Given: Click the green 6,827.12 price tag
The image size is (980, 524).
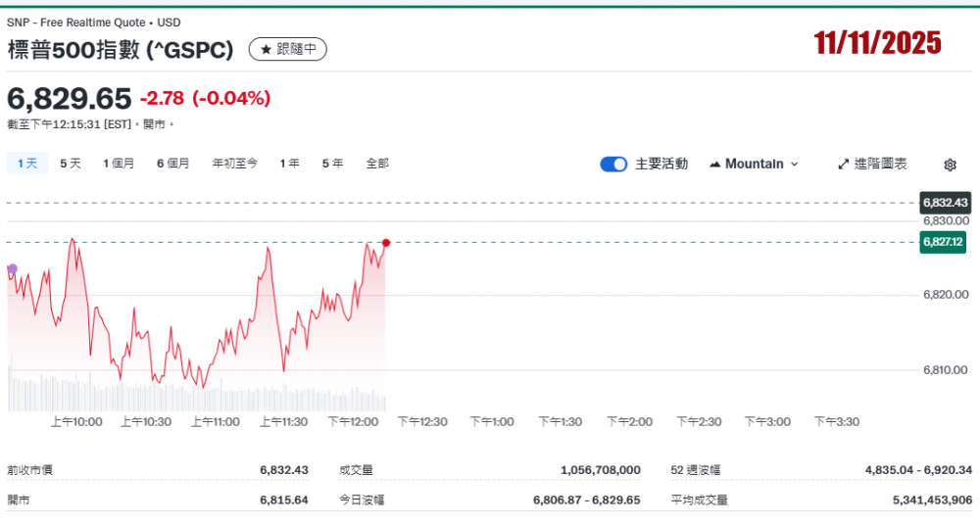Looking at the screenshot, I should pos(945,242).
